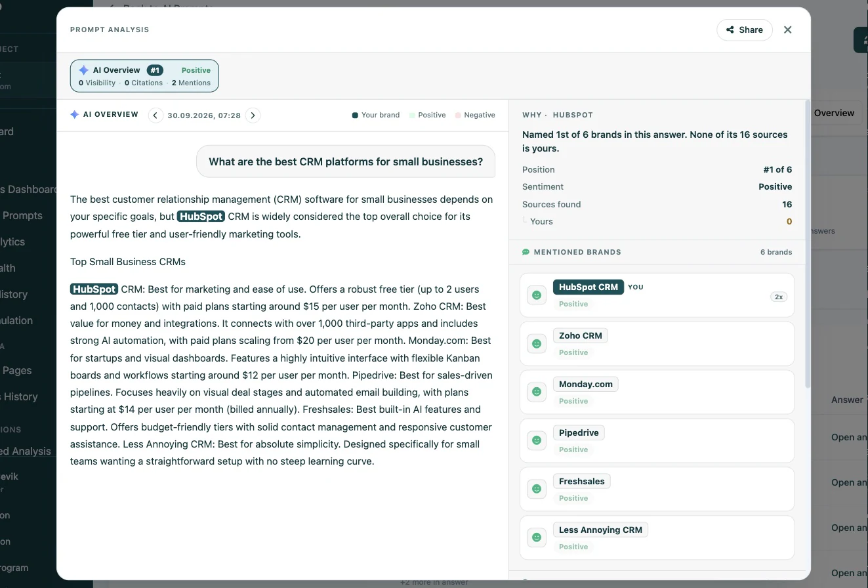Click the snapshot date 30.09.2026, 07:28
This screenshot has height=588, width=868.
pos(204,115)
